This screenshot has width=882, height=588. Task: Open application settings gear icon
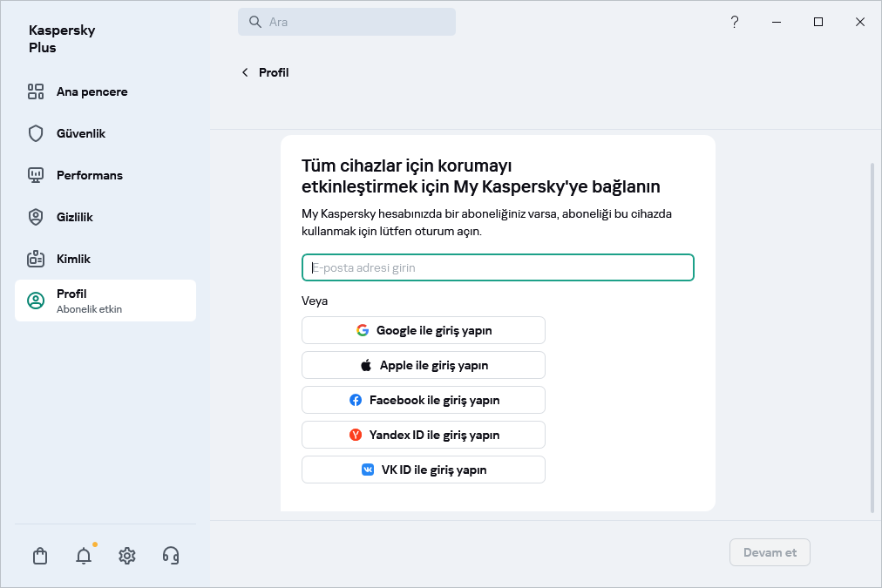[126, 555]
